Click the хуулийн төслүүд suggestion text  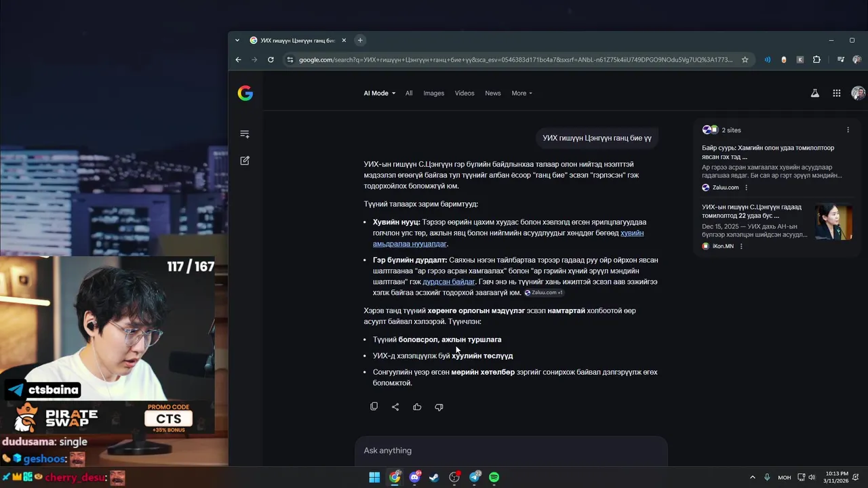pos(482,356)
